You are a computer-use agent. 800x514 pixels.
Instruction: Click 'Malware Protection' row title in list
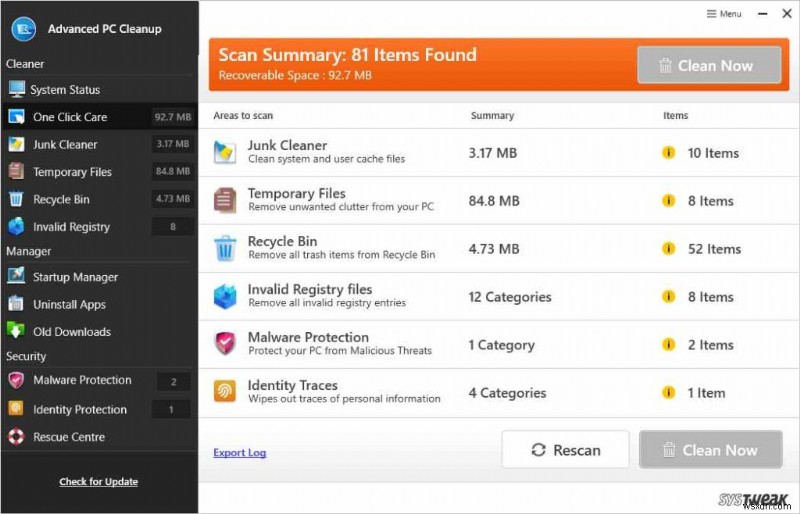308,337
